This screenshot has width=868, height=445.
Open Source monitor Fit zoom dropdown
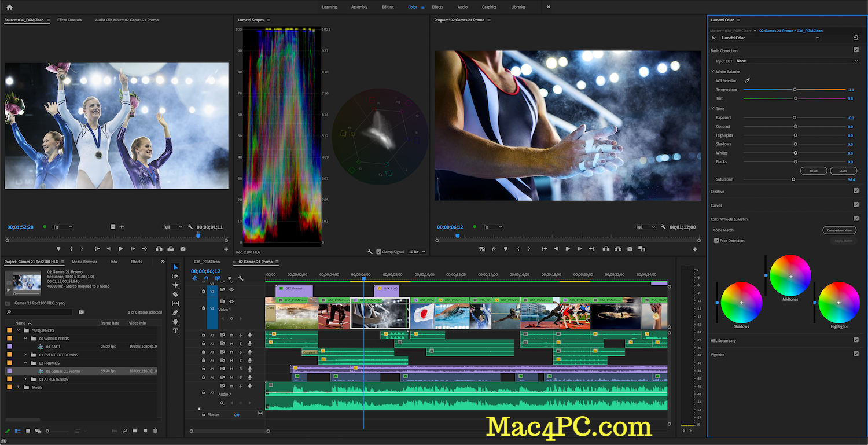click(62, 227)
